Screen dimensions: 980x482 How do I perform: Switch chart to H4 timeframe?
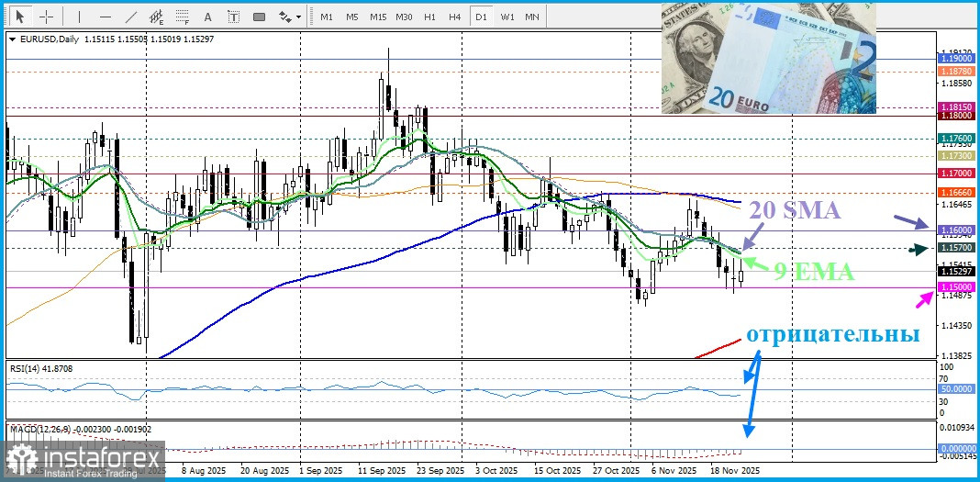point(455,17)
